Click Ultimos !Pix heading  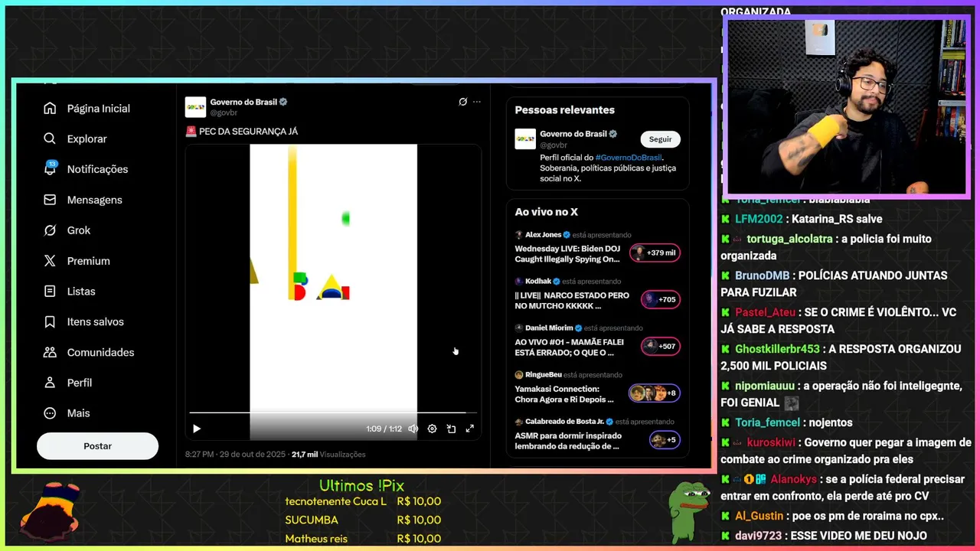click(x=361, y=486)
